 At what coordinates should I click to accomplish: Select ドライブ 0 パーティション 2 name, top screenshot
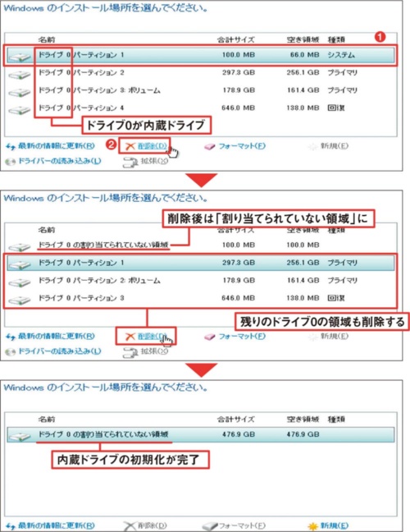coord(81,72)
